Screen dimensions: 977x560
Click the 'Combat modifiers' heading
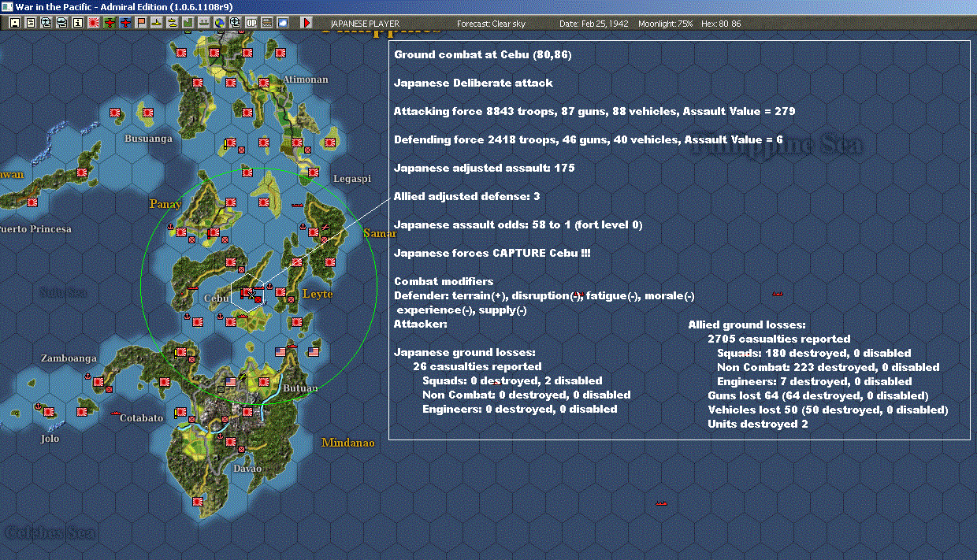point(444,281)
